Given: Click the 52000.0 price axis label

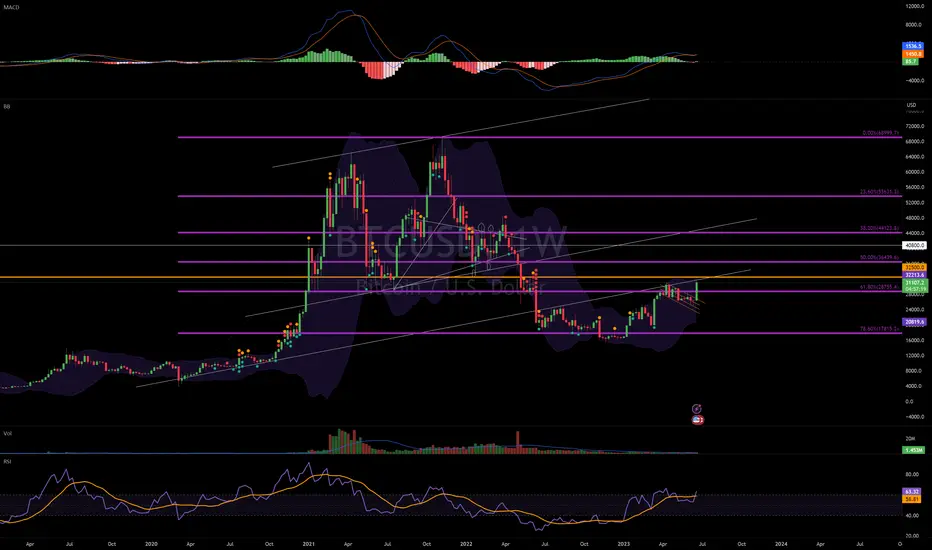Looking at the screenshot, I should pos(915,202).
